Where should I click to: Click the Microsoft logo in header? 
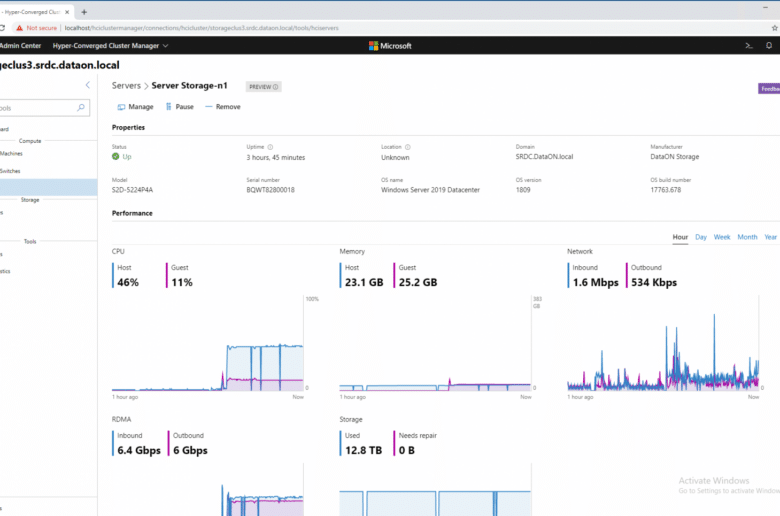[390, 46]
